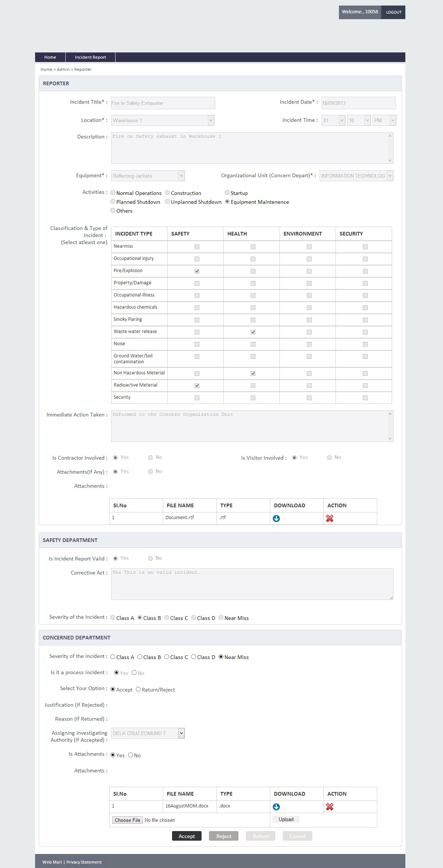Check Nearmiss under the Security column
Screen dimensions: 443x868
[365, 247]
